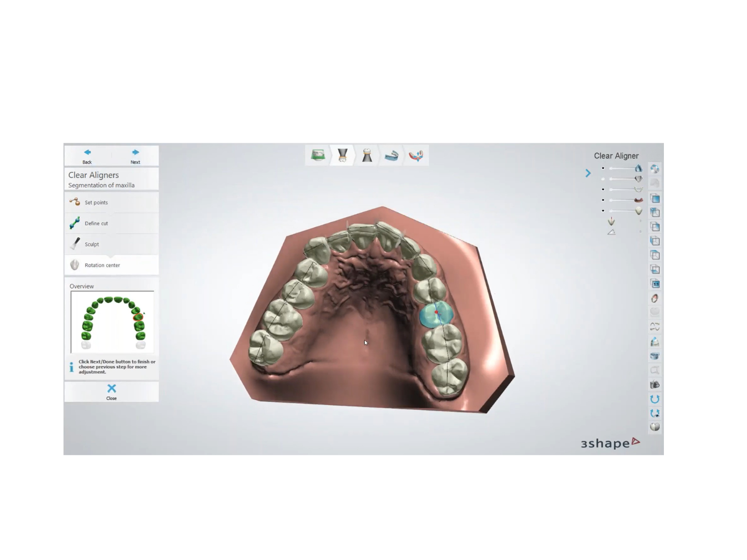This screenshot has width=747, height=560.
Task: Collapse the Clear Aligner side panel
Action: [x=588, y=173]
